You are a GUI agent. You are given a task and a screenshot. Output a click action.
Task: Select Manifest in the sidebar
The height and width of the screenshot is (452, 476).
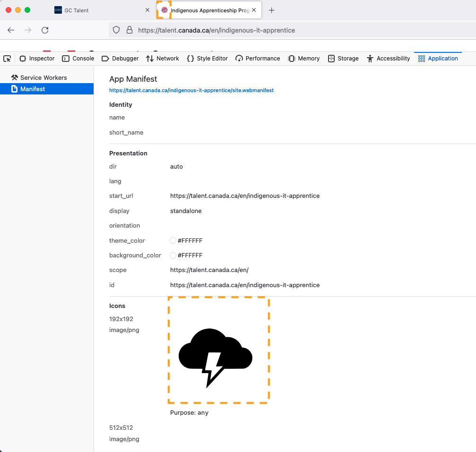click(x=47, y=89)
